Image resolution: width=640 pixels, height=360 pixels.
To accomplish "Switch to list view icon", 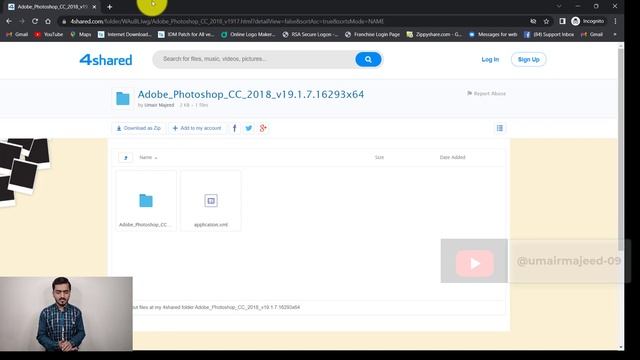I will [x=500, y=128].
